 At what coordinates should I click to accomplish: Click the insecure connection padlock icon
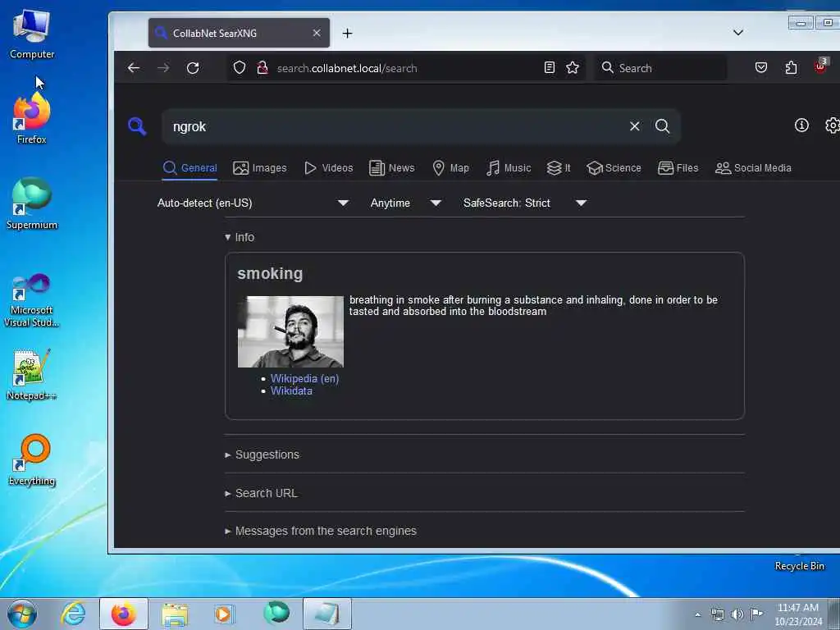tap(262, 67)
